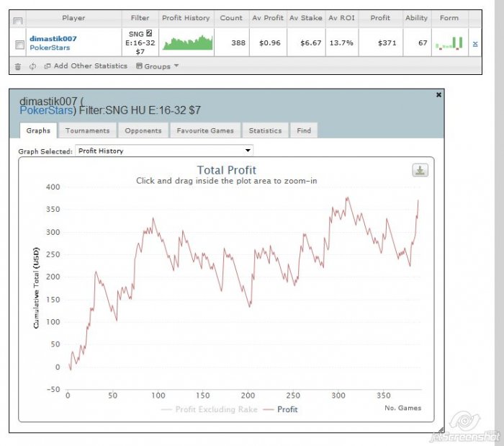Remove dimastik007 row with x icon
Viewport: 504px width, 446px height.
click(x=475, y=44)
